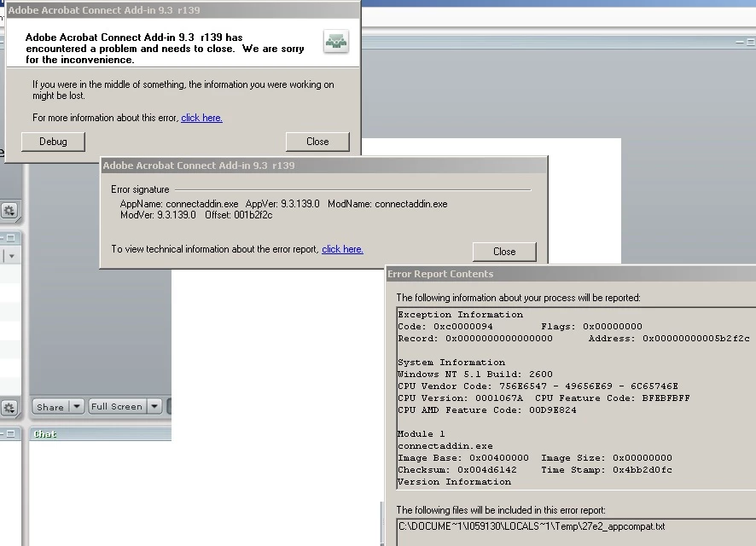The height and width of the screenshot is (546, 756).
Task: Maximize the left pod above the dropdown
Action: 10,237
